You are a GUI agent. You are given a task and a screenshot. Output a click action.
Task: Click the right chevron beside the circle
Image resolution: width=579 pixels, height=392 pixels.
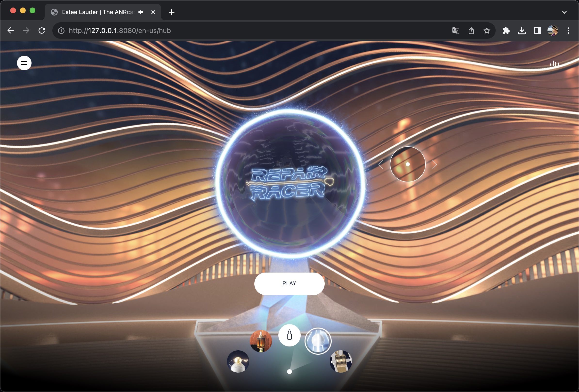pos(434,165)
